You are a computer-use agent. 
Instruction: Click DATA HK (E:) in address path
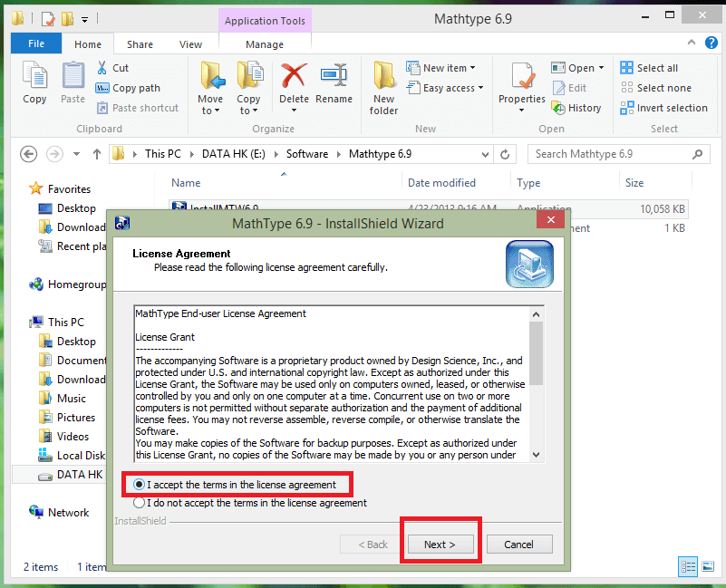coord(233,154)
